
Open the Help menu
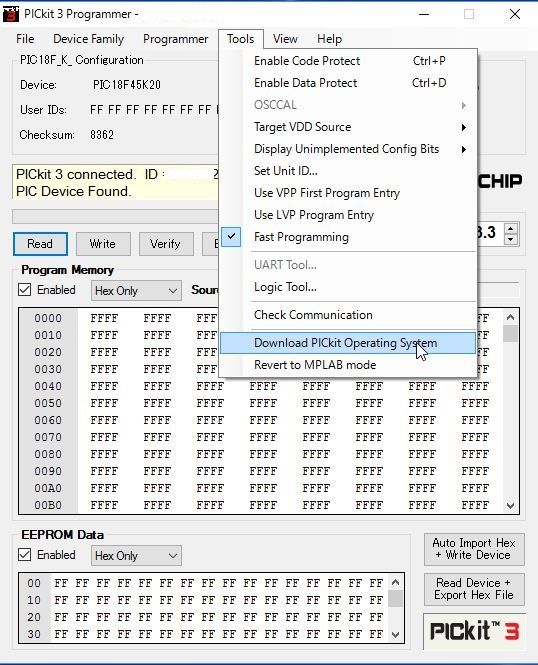coord(329,39)
